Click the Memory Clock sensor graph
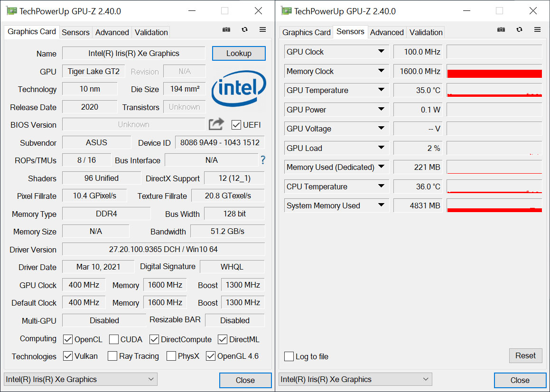Viewport: 550px width, 392px height. pos(494,71)
